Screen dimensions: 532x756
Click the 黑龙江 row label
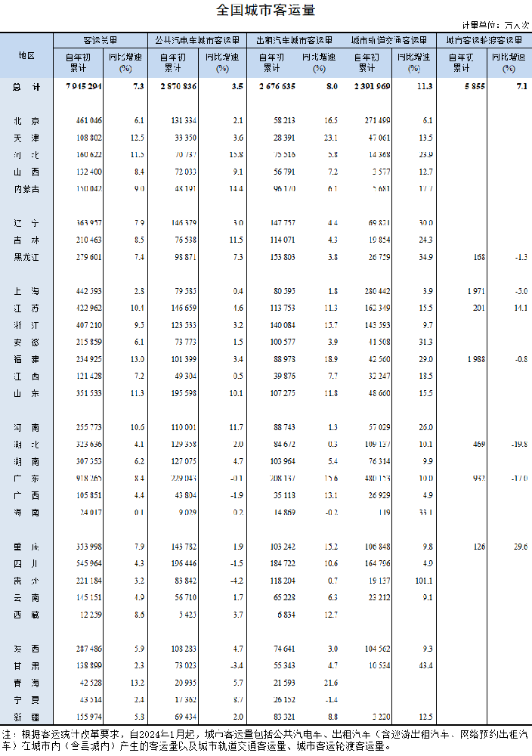pyautogui.click(x=26, y=258)
